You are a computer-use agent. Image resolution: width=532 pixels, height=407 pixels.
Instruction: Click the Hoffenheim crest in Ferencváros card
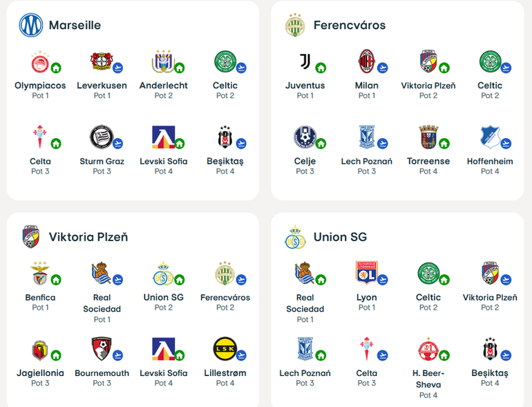[x=490, y=137]
